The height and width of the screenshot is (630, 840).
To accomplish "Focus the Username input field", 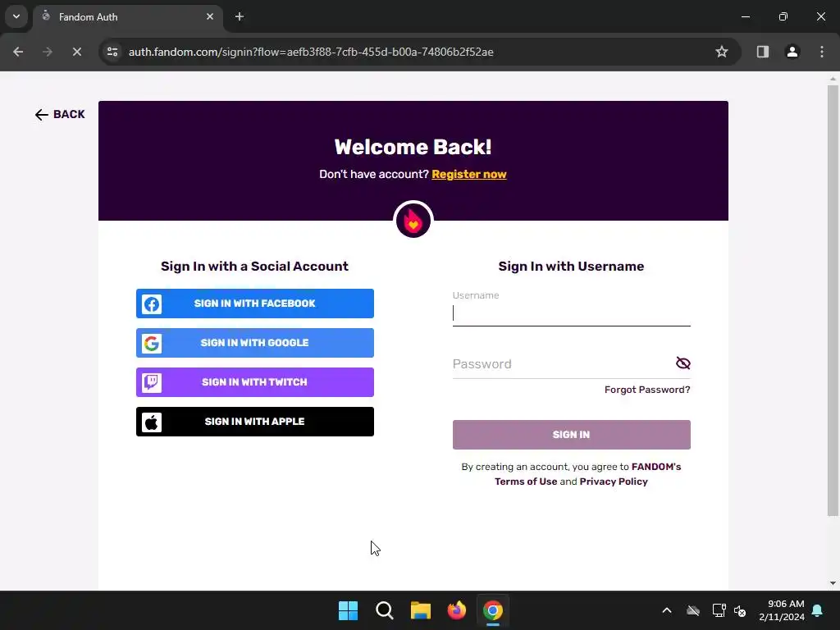I will pyautogui.click(x=572, y=313).
